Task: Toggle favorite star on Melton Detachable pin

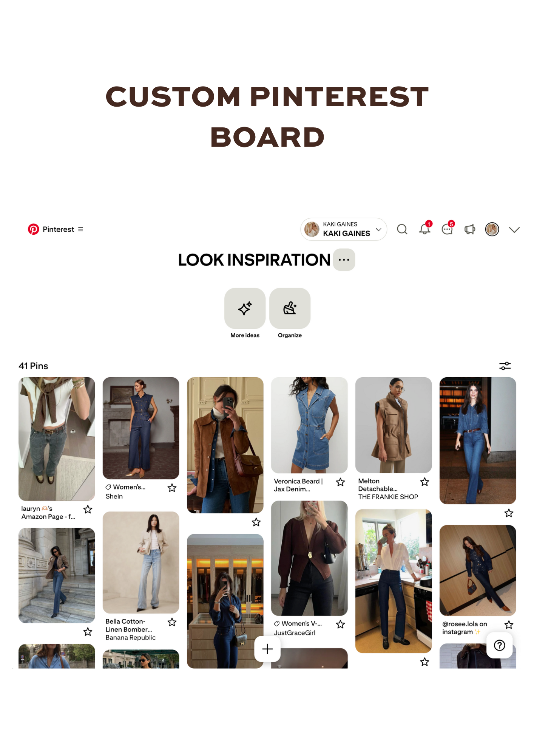Action: click(x=424, y=482)
